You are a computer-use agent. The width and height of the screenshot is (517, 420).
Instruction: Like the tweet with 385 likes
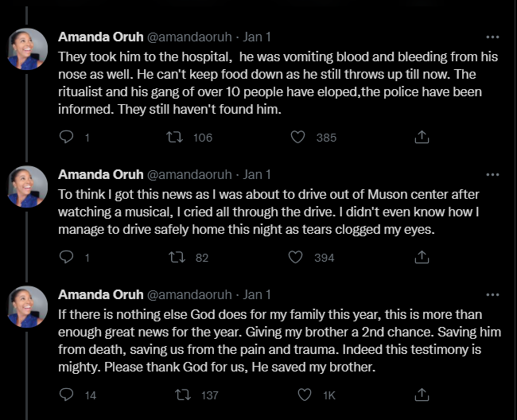(x=298, y=138)
